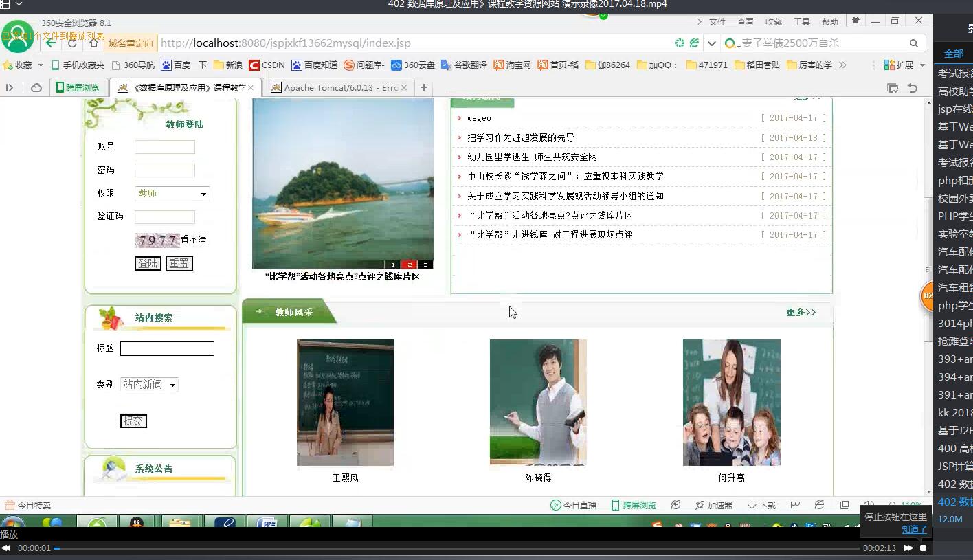Open the 360云盘 bookmark
The height and width of the screenshot is (560, 973).
[x=413, y=65]
